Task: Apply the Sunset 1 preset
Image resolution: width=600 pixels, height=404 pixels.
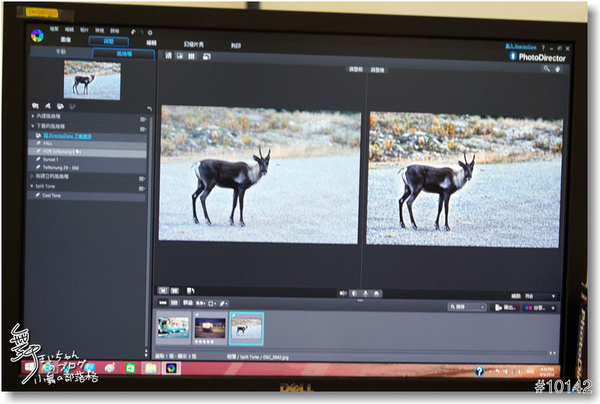Action: click(x=88, y=159)
